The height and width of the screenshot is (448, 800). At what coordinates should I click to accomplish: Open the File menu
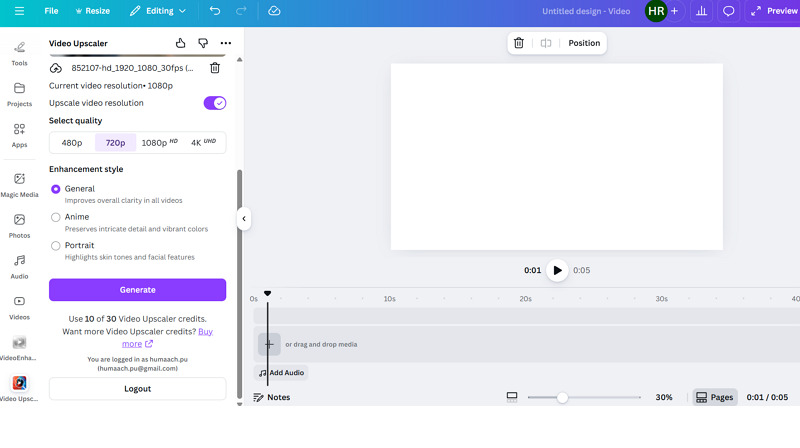51,11
